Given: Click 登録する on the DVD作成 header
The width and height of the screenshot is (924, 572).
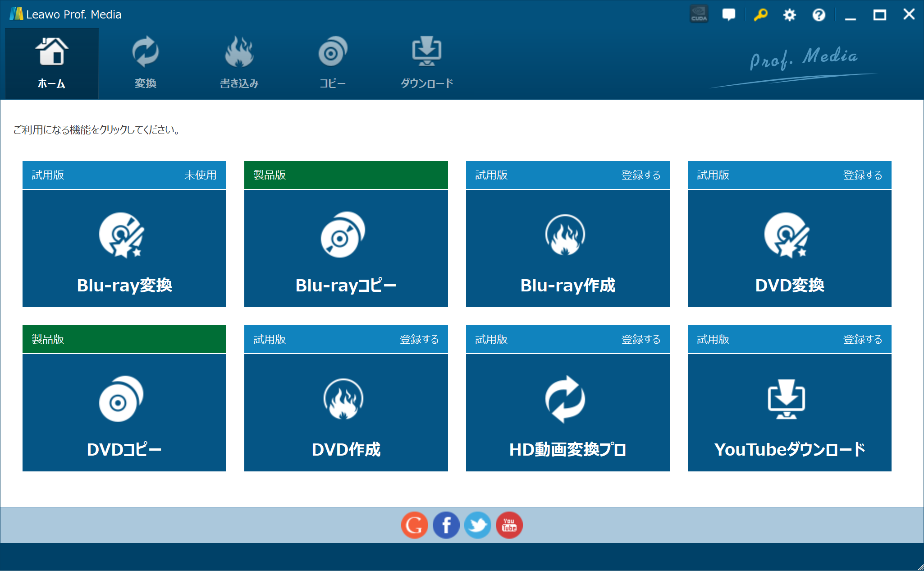Looking at the screenshot, I should [x=419, y=339].
